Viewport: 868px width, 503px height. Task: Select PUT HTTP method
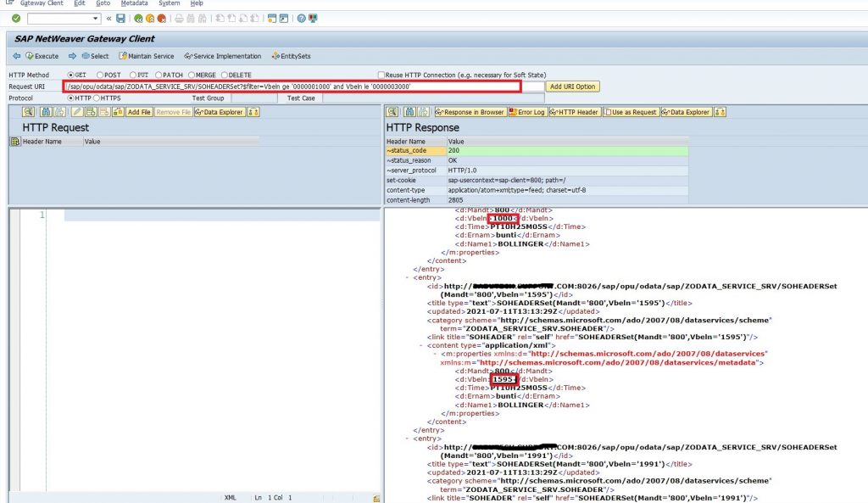coord(133,75)
